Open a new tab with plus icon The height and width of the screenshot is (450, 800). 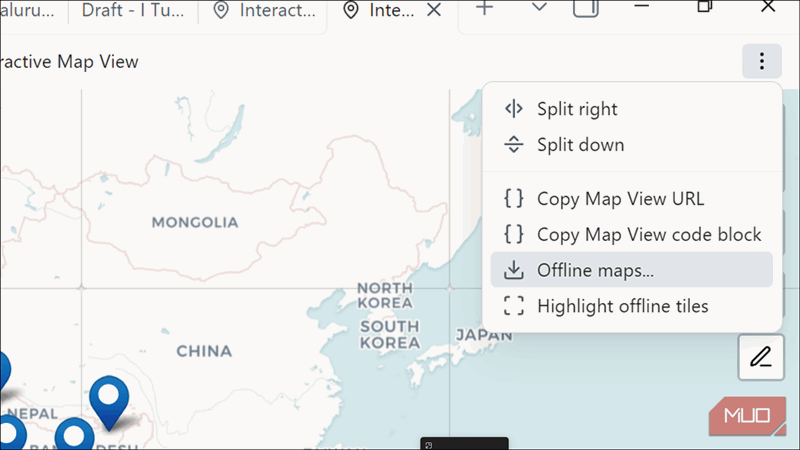[485, 8]
